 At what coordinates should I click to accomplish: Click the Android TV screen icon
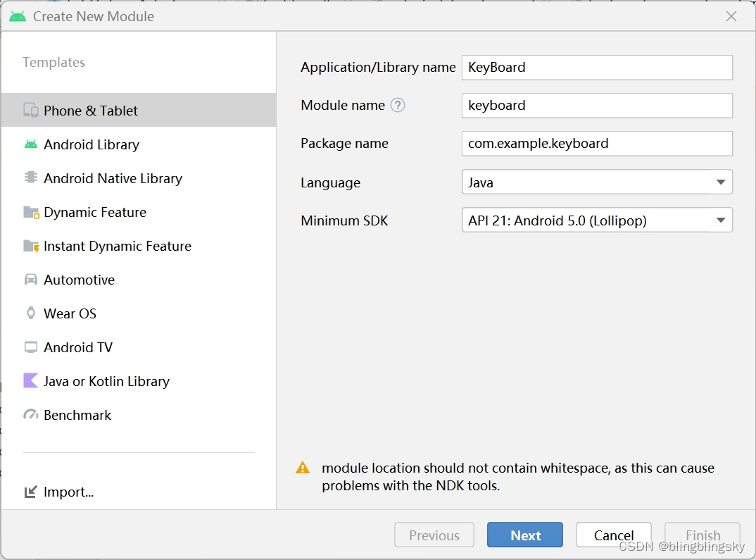31,347
